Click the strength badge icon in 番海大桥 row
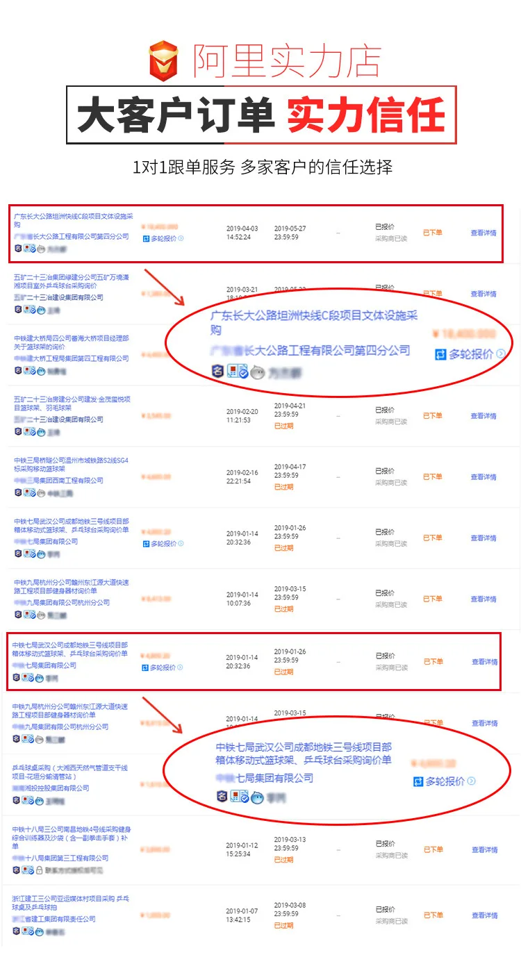The image size is (521, 980). click(18, 370)
